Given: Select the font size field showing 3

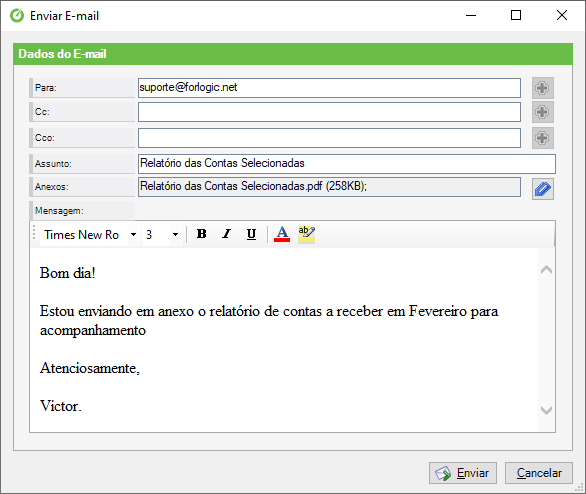Looking at the screenshot, I should [x=156, y=235].
